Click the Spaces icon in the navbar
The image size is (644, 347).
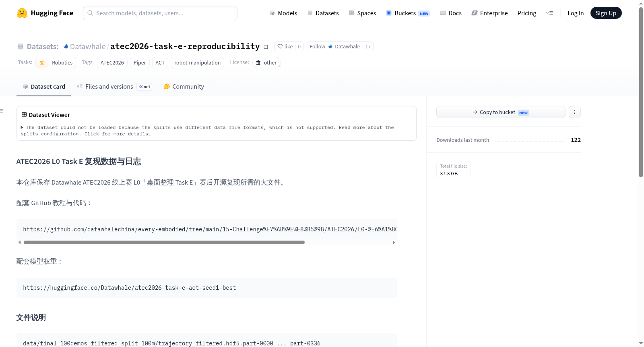tap(352, 13)
